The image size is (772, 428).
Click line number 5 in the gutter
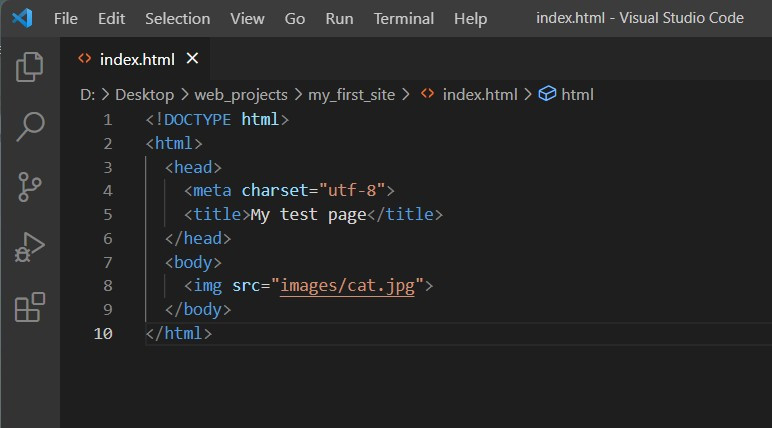coord(107,214)
